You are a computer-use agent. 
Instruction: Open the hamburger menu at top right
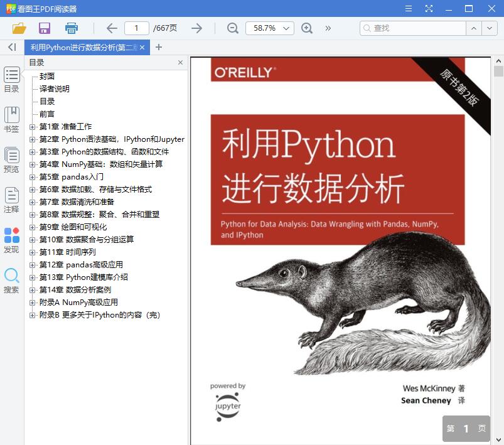pyautogui.click(x=407, y=8)
